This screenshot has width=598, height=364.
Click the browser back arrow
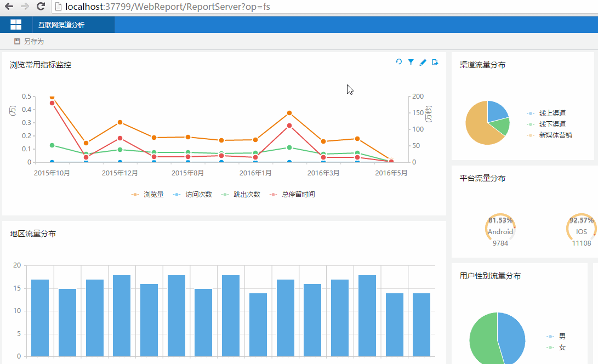(9, 7)
